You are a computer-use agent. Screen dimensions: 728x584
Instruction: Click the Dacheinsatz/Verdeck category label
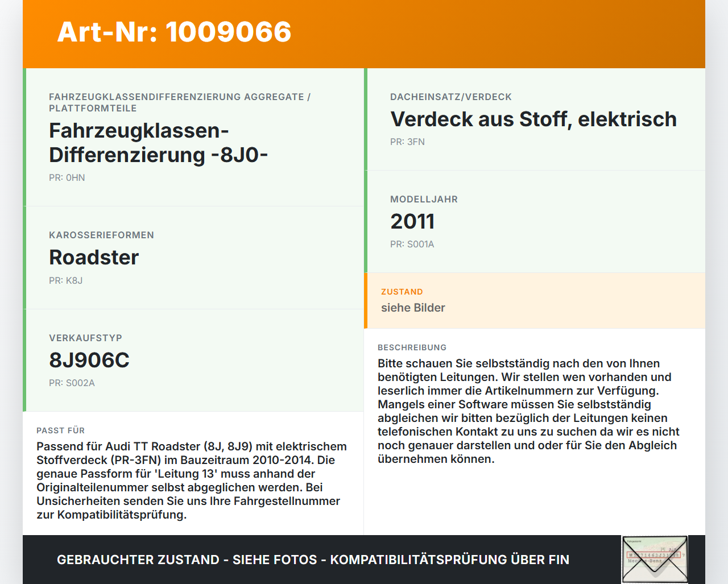point(451,97)
